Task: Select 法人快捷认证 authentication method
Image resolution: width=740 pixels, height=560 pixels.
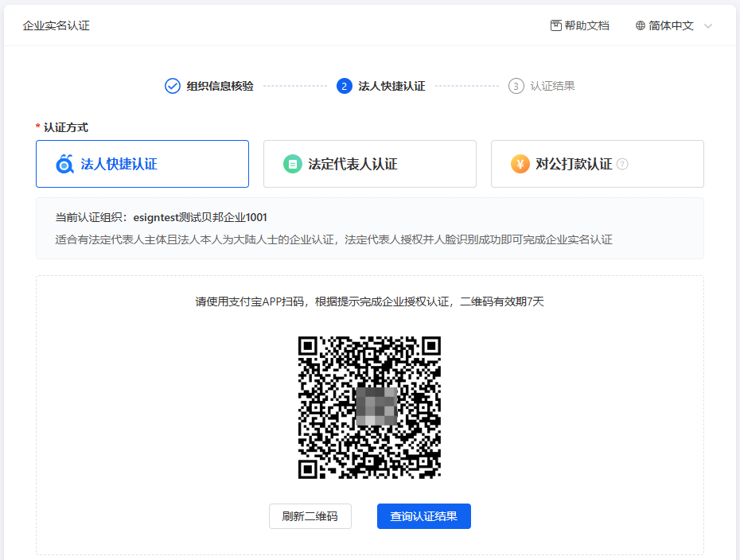Action: click(x=142, y=164)
